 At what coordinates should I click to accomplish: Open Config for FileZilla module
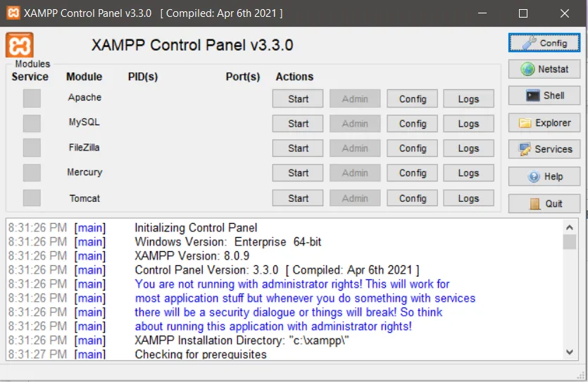412,148
